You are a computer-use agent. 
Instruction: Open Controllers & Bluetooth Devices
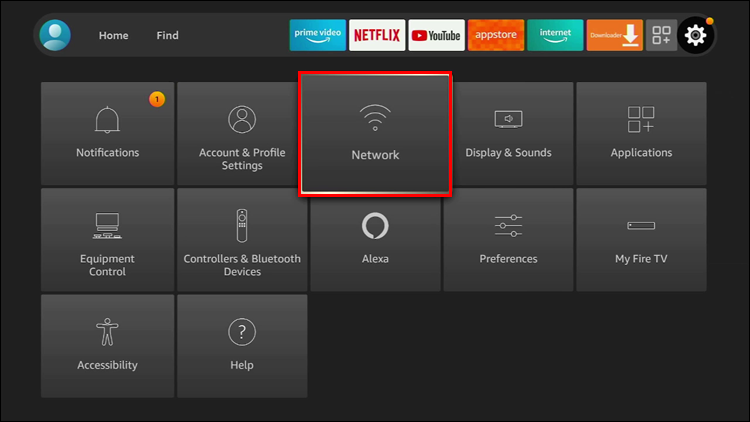pos(242,240)
